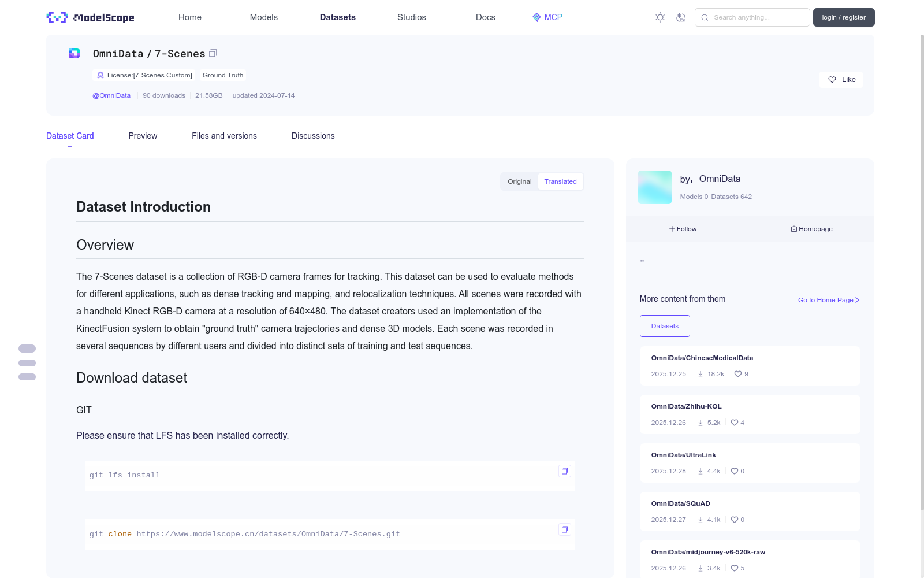Screen dimensions: 924x578
Task: Switch to the Dataset Card tab
Action: pos(70,136)
